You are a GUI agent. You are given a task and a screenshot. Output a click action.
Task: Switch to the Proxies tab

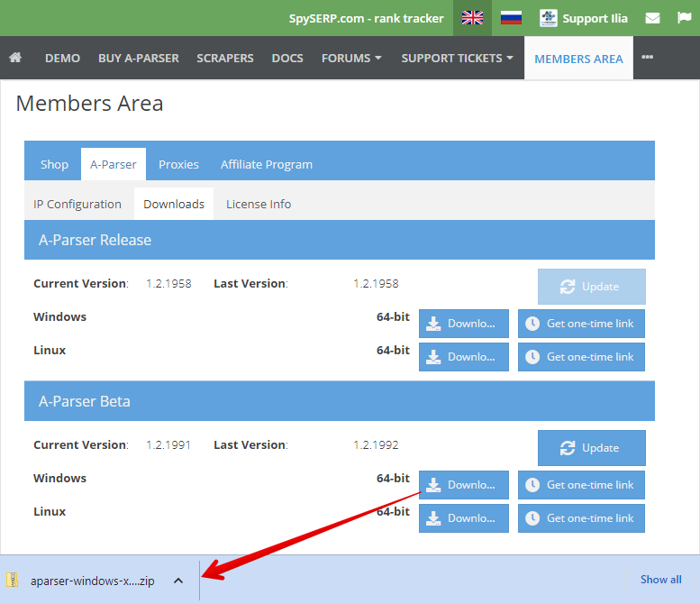tap(178, 164)
